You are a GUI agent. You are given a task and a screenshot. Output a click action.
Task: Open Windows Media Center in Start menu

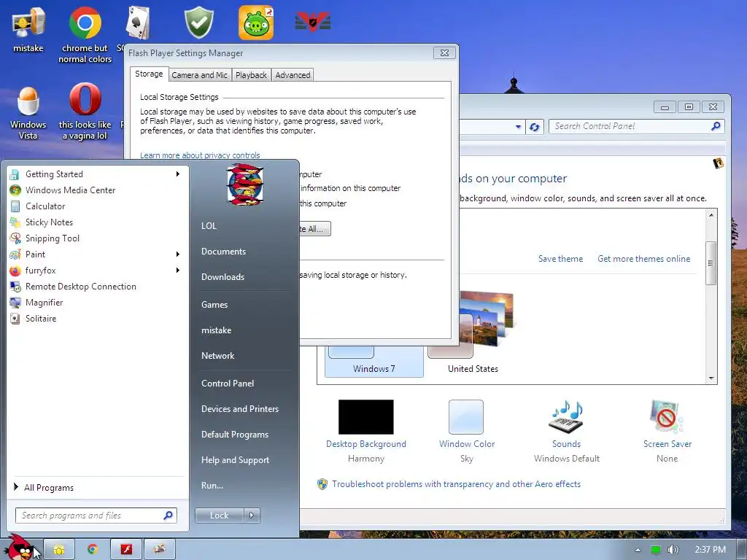click(x=96, y=190)
